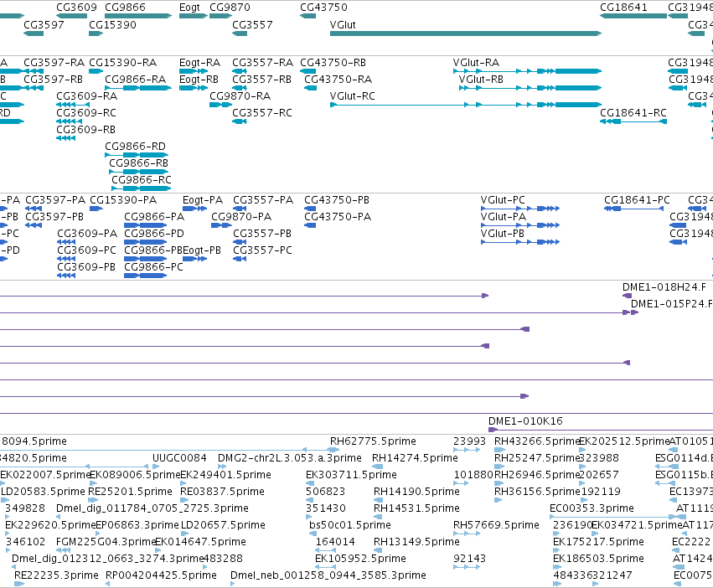
Task: Click EST RH13149.5prime
Action: (x=378, y=550)
